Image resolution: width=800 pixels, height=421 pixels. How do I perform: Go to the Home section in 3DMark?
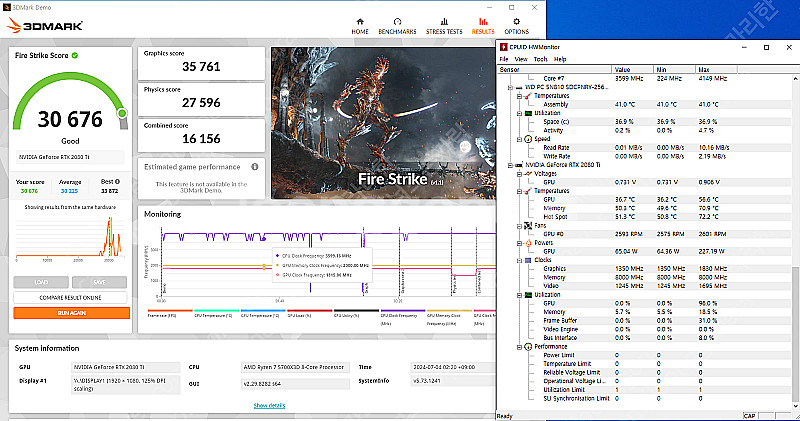click(360, 26)
